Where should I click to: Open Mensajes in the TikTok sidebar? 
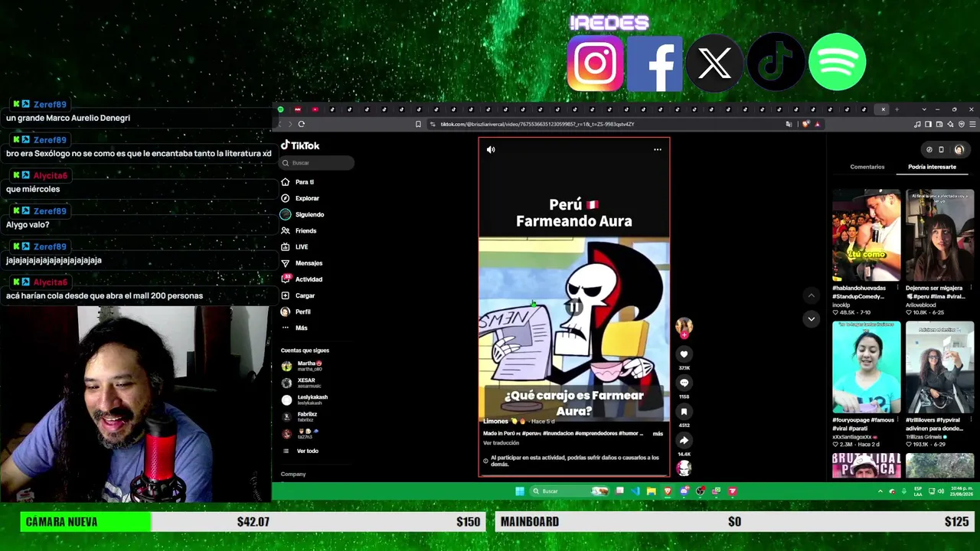pos(302,263)
